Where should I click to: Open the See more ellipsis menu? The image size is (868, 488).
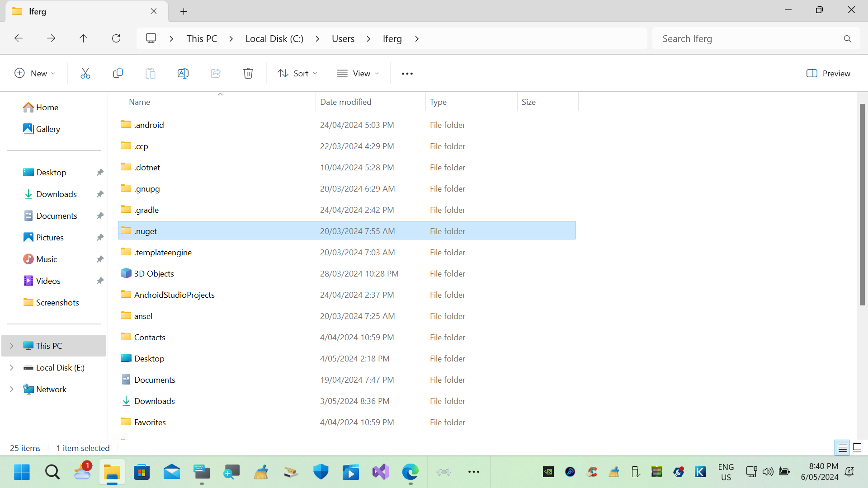(407, 73)
